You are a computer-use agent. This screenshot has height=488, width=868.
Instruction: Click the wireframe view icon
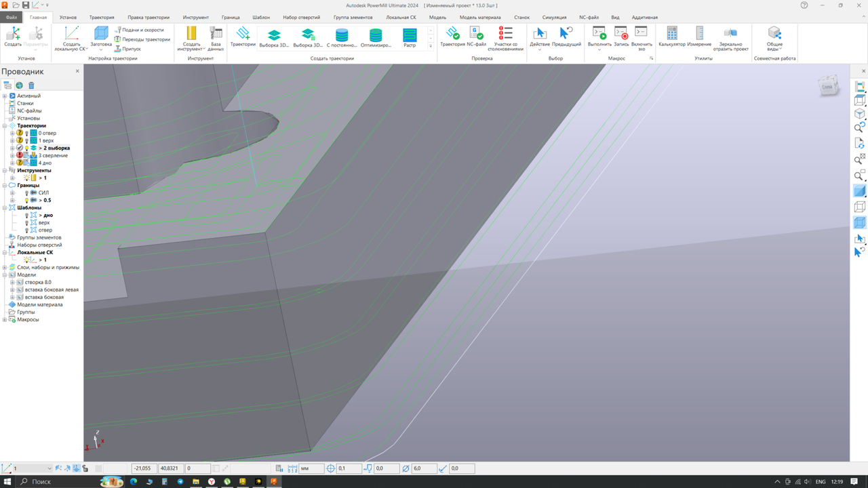(x=860, y=207)
